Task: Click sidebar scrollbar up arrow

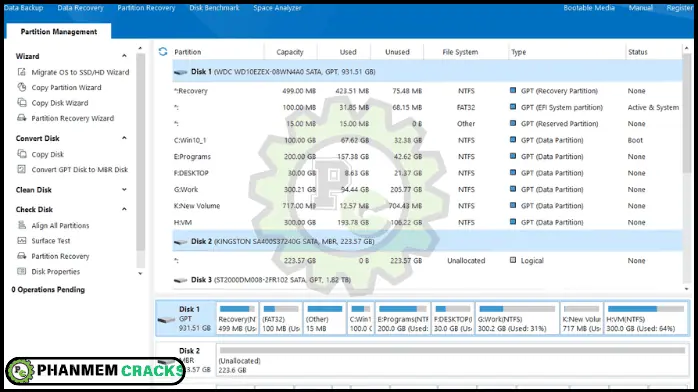Action: coord(140,48)
